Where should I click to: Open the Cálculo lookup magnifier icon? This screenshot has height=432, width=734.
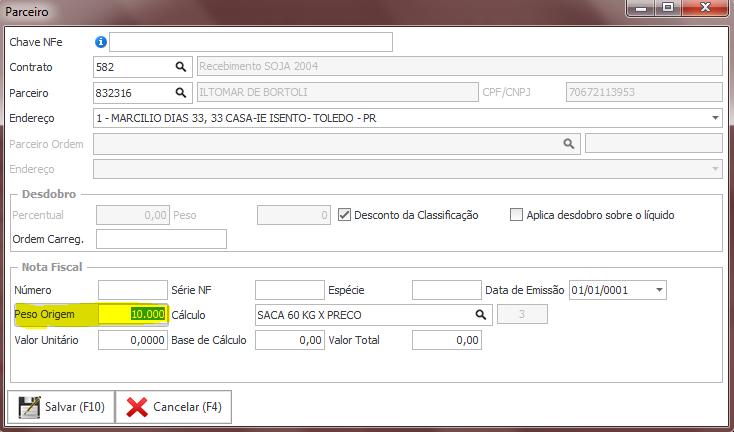pyautogui.click(x=481, y=315)
